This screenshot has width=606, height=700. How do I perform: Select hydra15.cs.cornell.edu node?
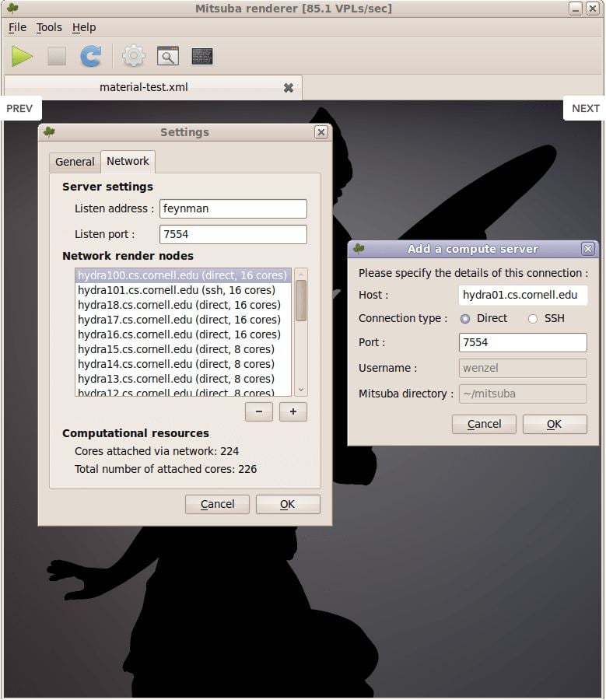click(183, 349)
